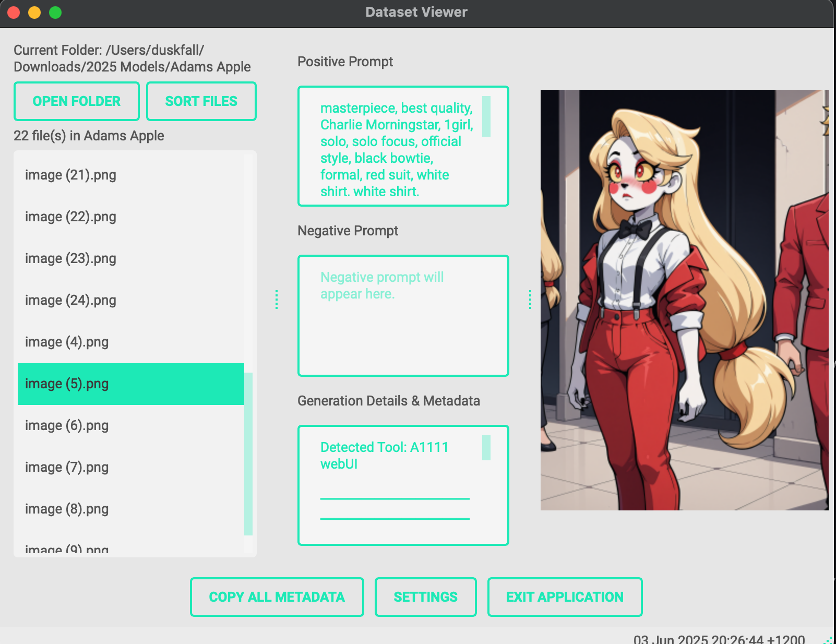836x644 pixels.
Task: Click the Generation Details & Metadata heading
Action: click(389, 401)
